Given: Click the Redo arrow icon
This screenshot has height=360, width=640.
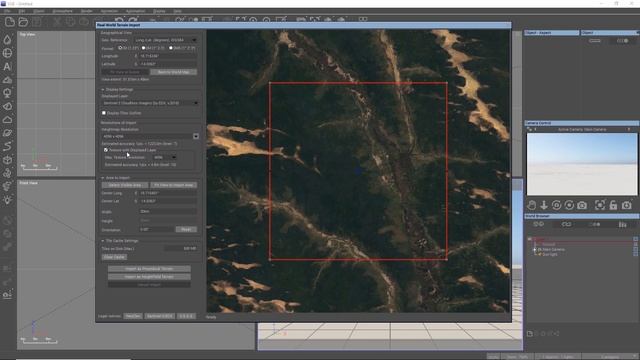Looking at the screenshot, I should pyautogui.click(x=133, y=20).
